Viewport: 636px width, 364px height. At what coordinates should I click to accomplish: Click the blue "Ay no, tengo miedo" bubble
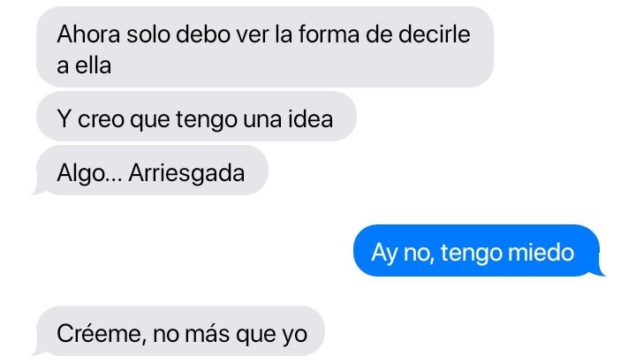476,250
